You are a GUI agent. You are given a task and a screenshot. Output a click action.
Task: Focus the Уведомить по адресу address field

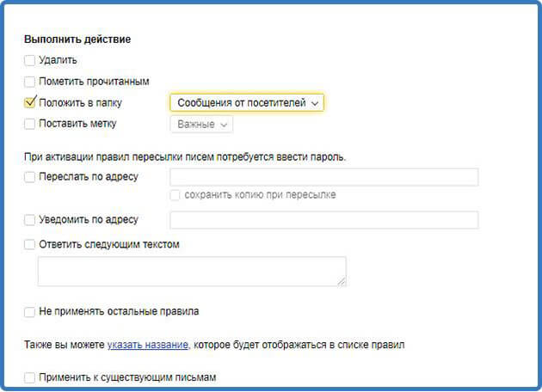(x=324, y=220)
